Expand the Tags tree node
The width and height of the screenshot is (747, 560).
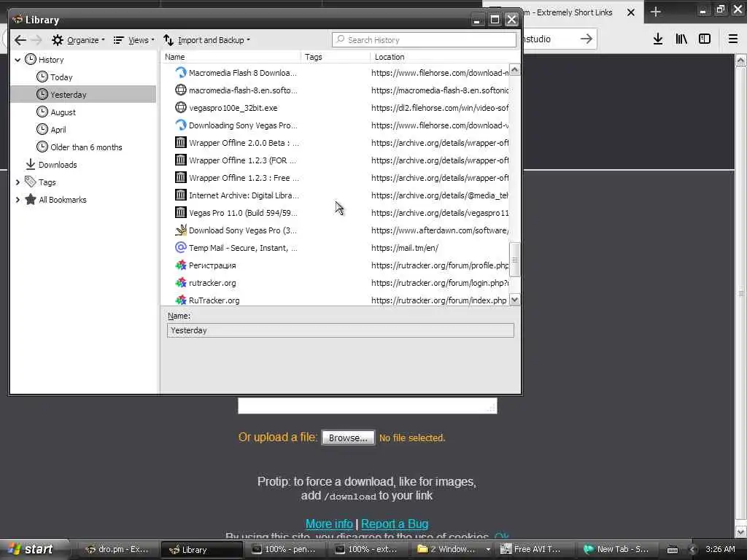click(x=18, y=182)
